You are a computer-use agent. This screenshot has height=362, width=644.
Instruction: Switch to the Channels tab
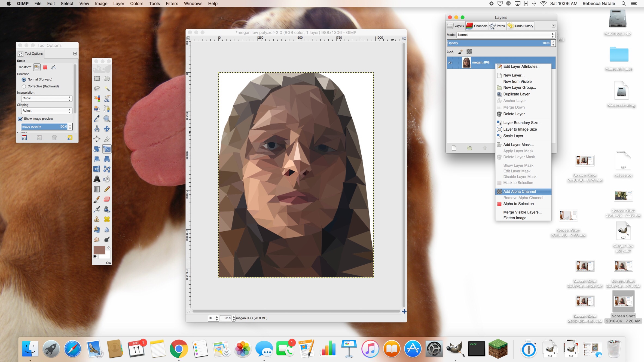(x=477, y=26)
